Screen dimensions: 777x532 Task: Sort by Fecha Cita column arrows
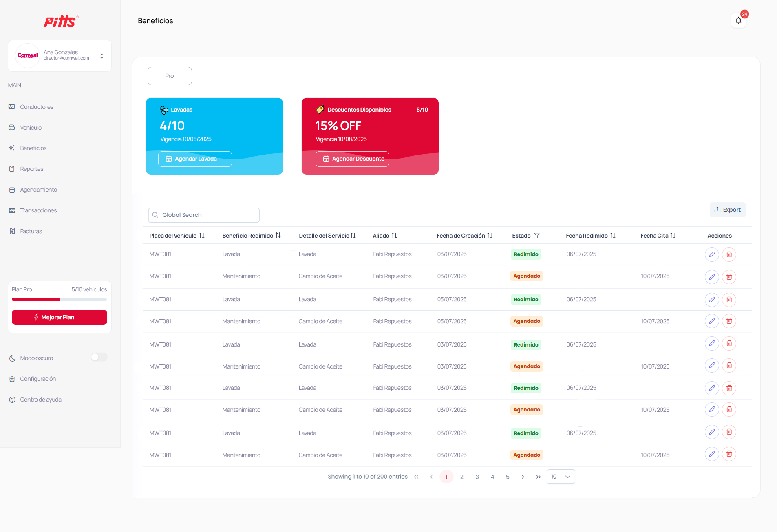(x=673, y=236)
